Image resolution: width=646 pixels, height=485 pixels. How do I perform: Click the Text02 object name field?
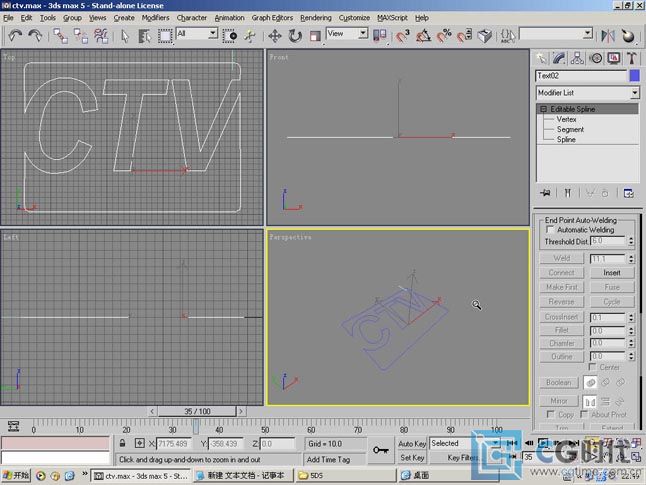tap(581, 76)
